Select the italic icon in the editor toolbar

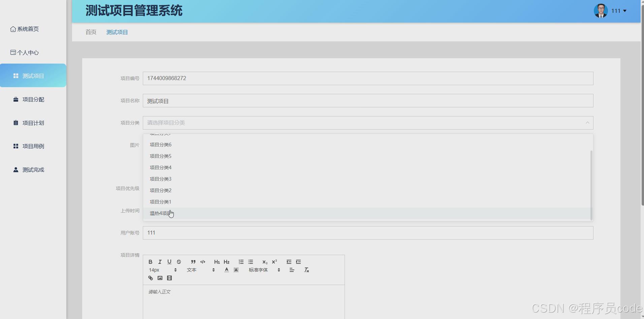coord(160,262)
